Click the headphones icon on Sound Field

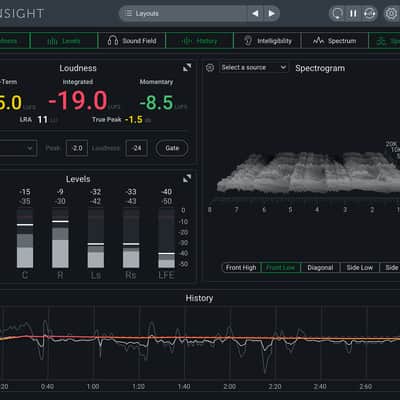[x=113, y=41]
